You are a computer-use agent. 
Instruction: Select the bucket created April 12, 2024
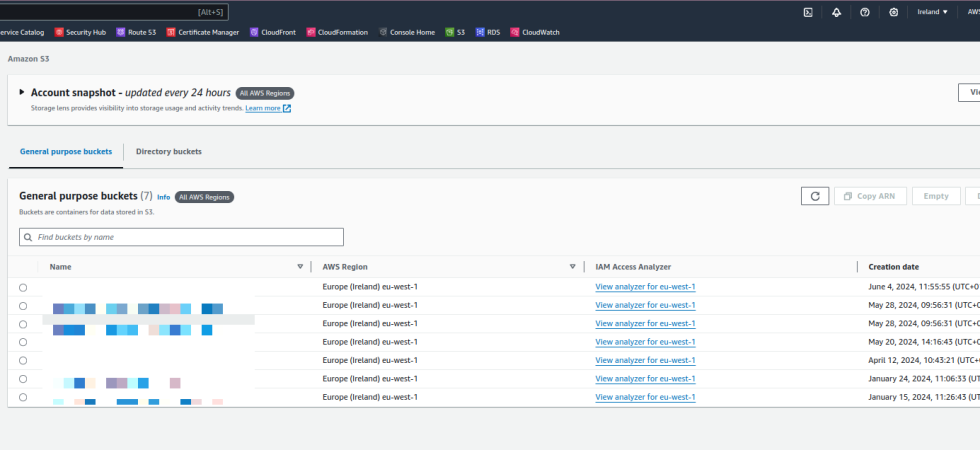tap(23, 361)
